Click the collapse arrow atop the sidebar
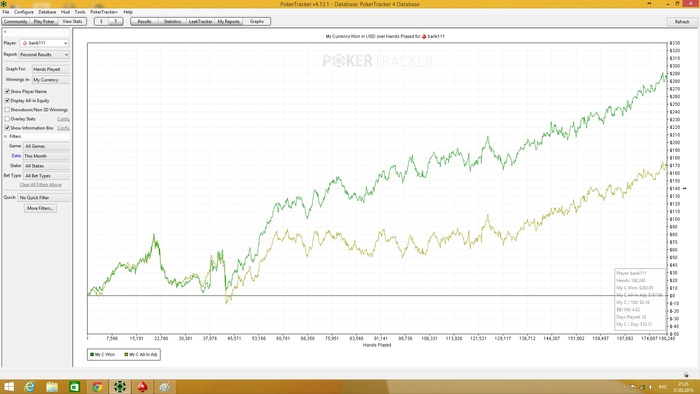Screen dimensions: 700x394 5,32
